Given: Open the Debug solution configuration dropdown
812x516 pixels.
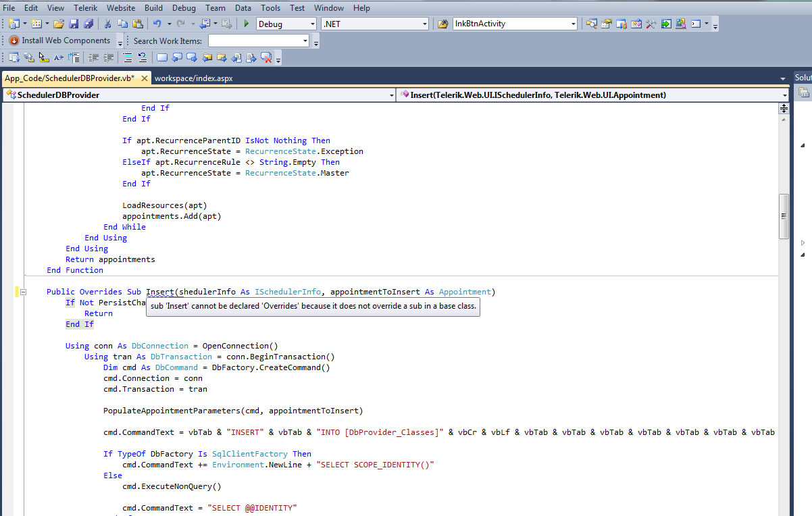Looking at the screenshot, I should 312,24.
